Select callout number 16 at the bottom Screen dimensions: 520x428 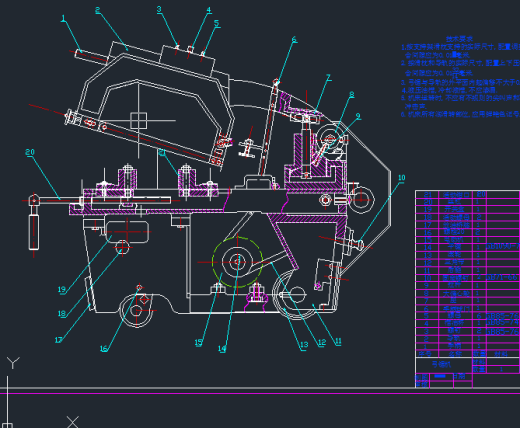coord(104,349)
